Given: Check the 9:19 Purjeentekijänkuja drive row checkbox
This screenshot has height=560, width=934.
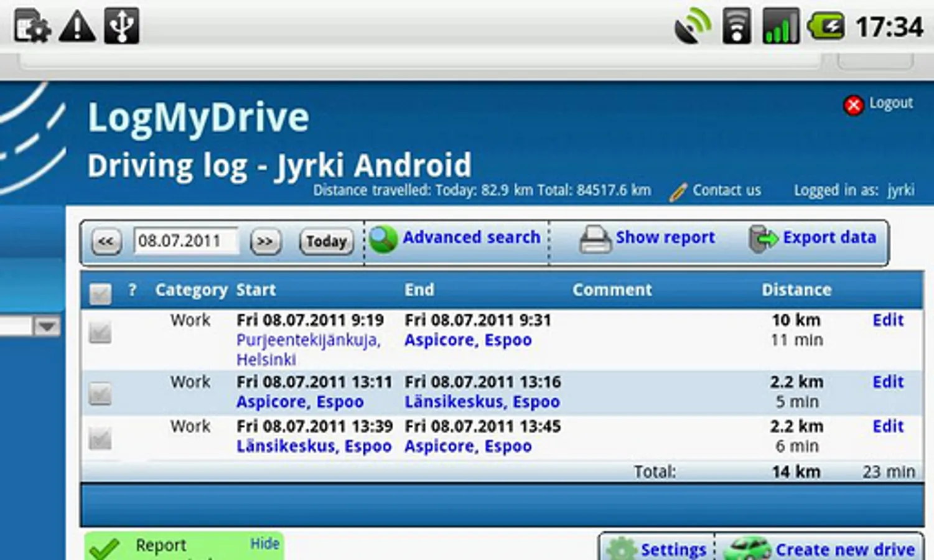Looking at the screenshot, I should tap(100, 332).
